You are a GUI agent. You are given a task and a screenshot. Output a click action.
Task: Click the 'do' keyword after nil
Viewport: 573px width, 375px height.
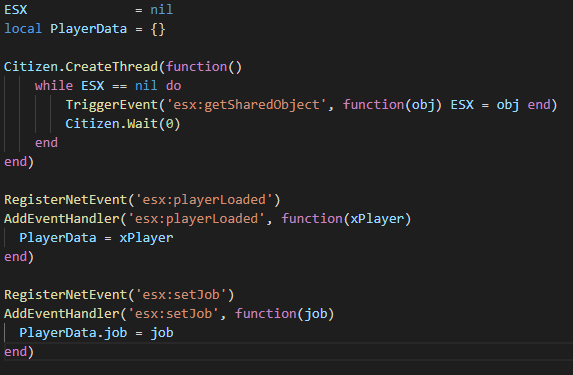(174, 86)
